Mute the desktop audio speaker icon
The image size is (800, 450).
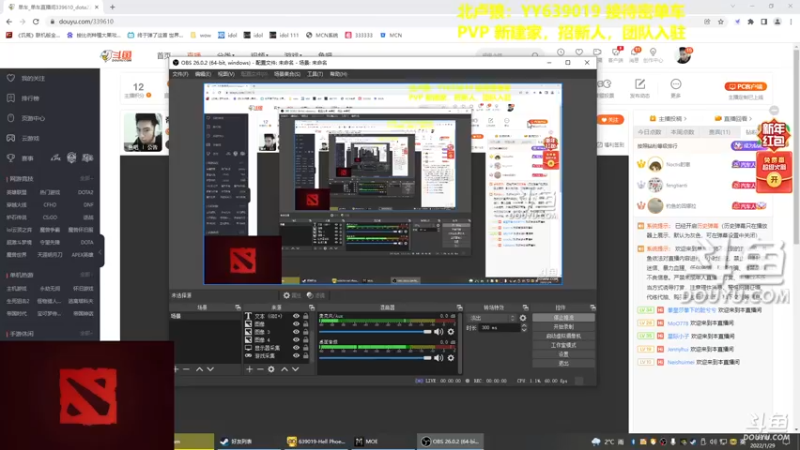point(438,358)
